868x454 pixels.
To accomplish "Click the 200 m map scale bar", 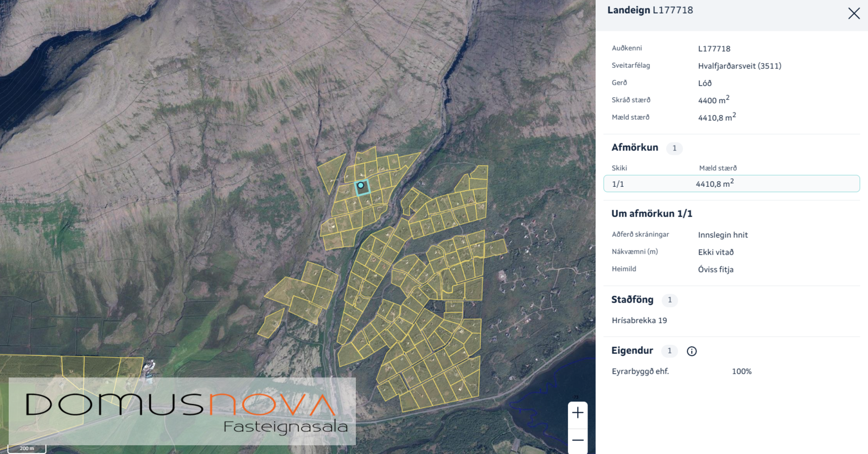I will [x=27, y=449].
